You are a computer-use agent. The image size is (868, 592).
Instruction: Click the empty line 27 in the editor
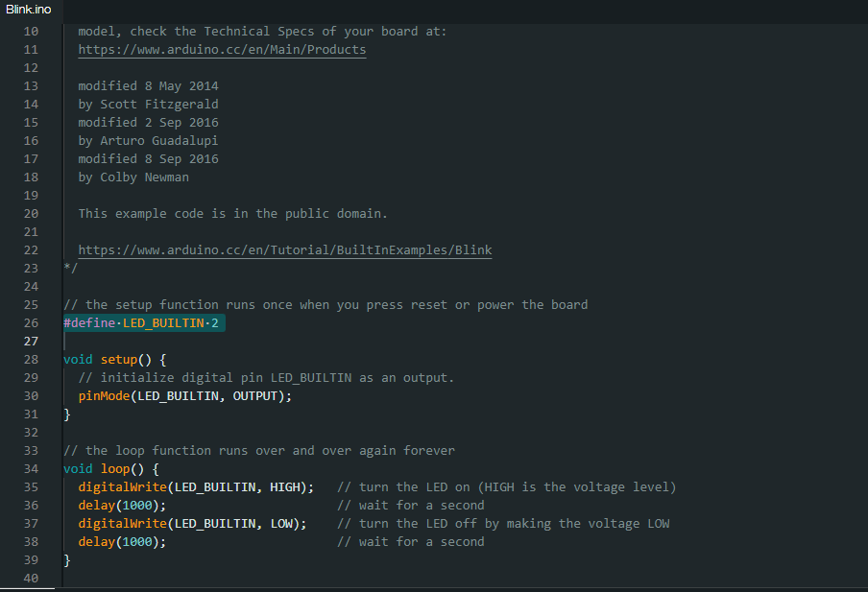[288, 341]
